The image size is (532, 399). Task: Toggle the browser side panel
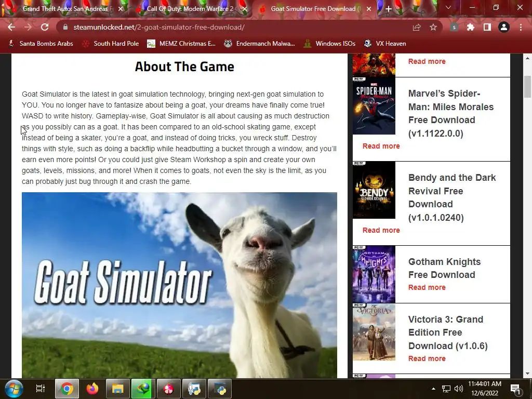coord(487,28)
